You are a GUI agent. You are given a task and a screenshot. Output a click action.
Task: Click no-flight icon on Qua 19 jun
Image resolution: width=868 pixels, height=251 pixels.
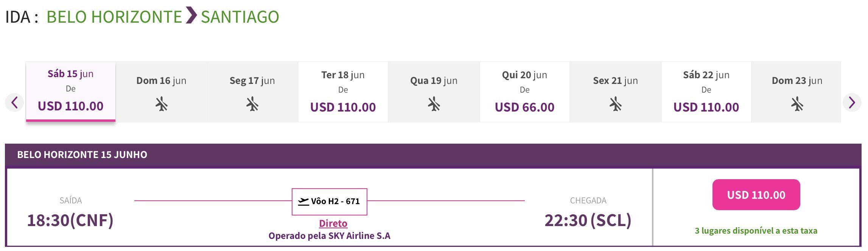[x=434, y=104]
